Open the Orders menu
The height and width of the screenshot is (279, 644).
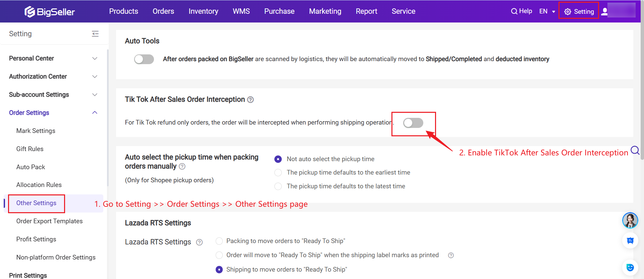(x=163, y=11)
